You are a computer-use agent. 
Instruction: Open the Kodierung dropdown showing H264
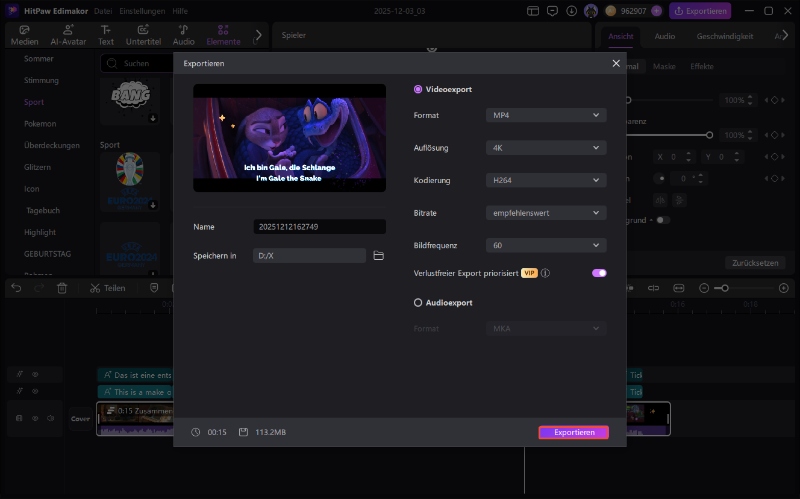click(x=546, y=180)
